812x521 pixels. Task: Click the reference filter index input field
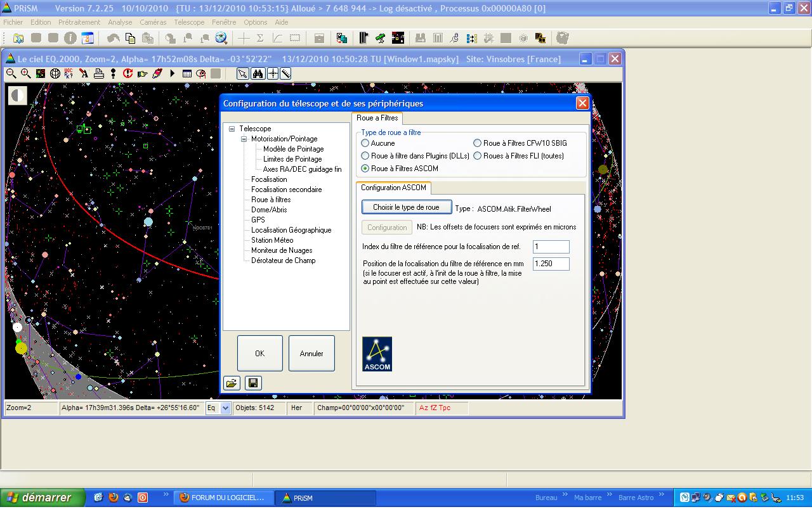(551, 247)
